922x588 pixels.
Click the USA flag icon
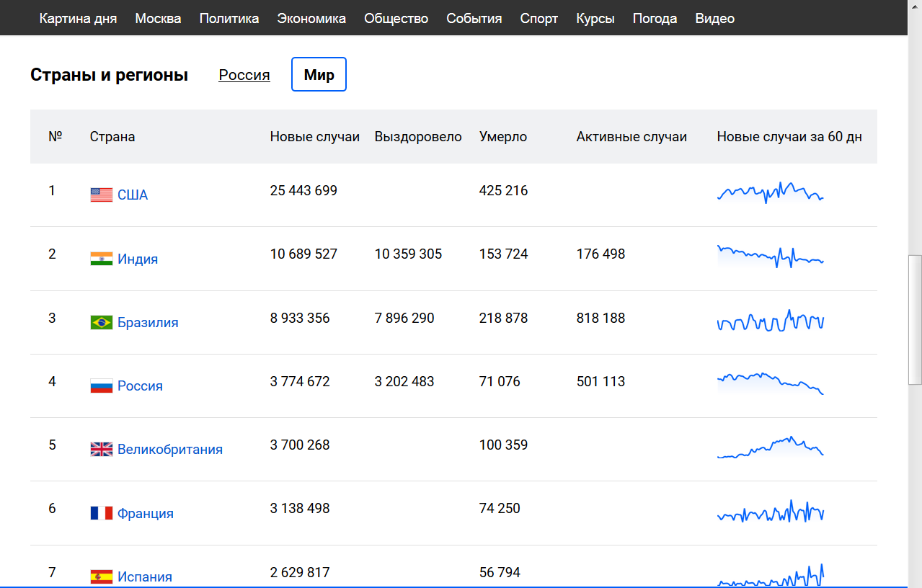point(102,195)
